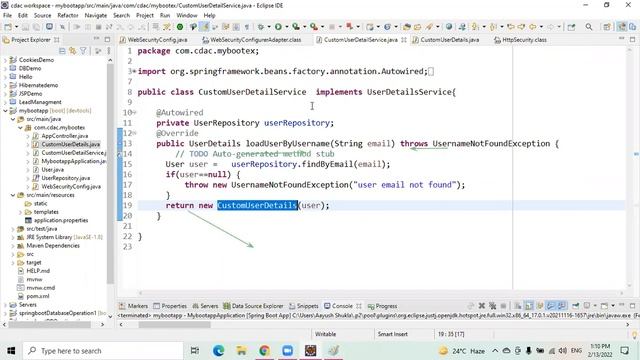
Task: Open the Debug dropdown arrow
Action: click(269, 27)
